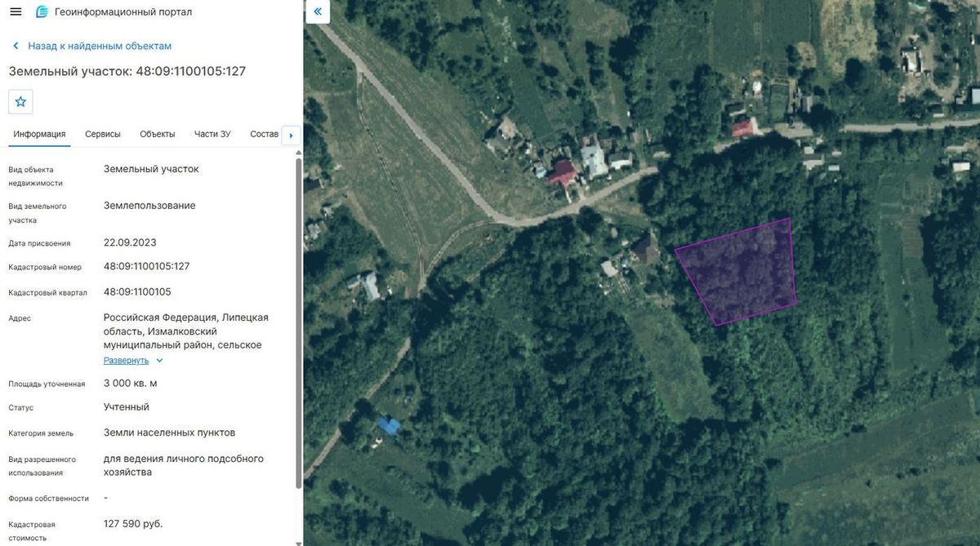Click the info panel vertical scrollbar

[x=298, y=322]
